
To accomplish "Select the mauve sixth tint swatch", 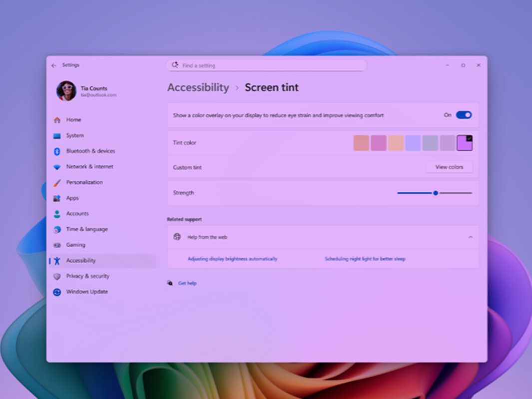I will 447,143.
